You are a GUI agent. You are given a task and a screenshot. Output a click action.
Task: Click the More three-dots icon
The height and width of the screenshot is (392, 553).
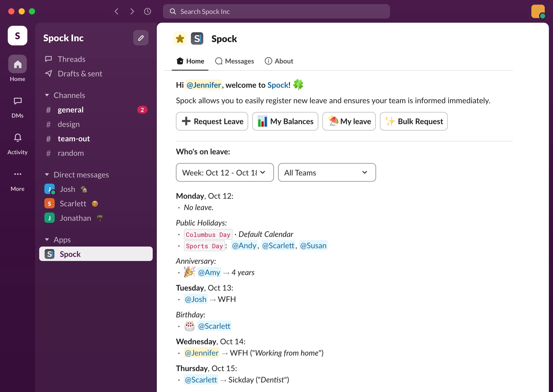(x=18, y=174)
